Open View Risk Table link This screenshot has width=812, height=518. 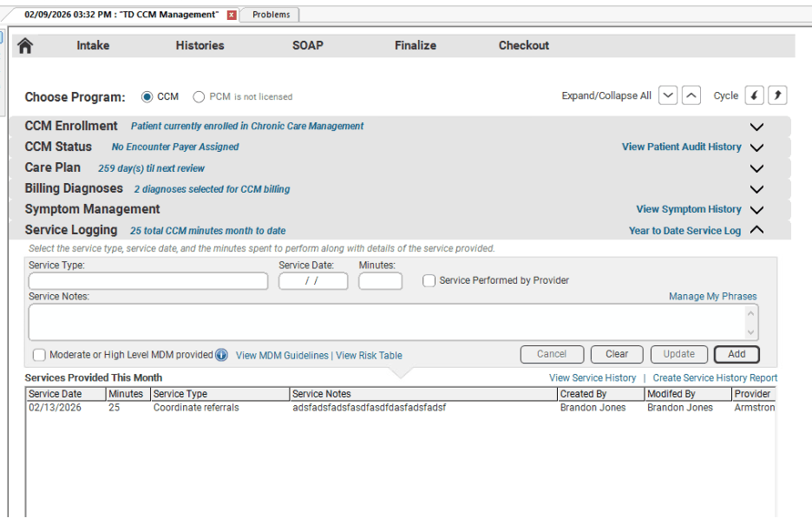(x=369, y=356)
